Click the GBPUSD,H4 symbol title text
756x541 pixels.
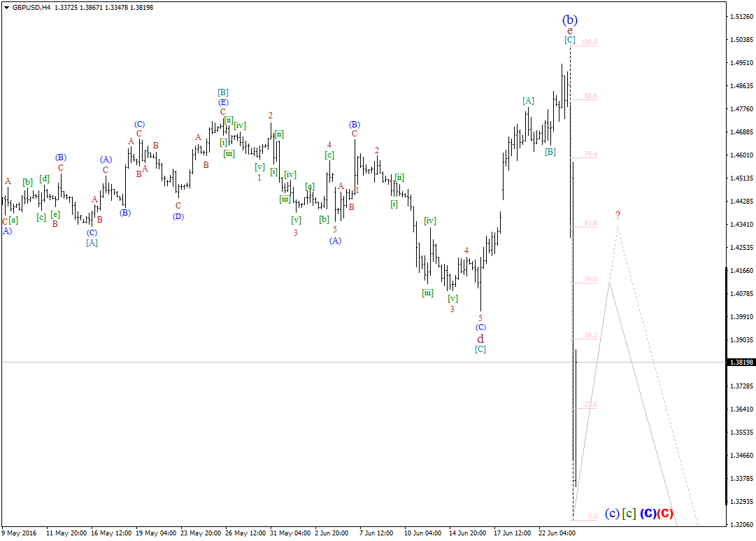coord(32,7)
